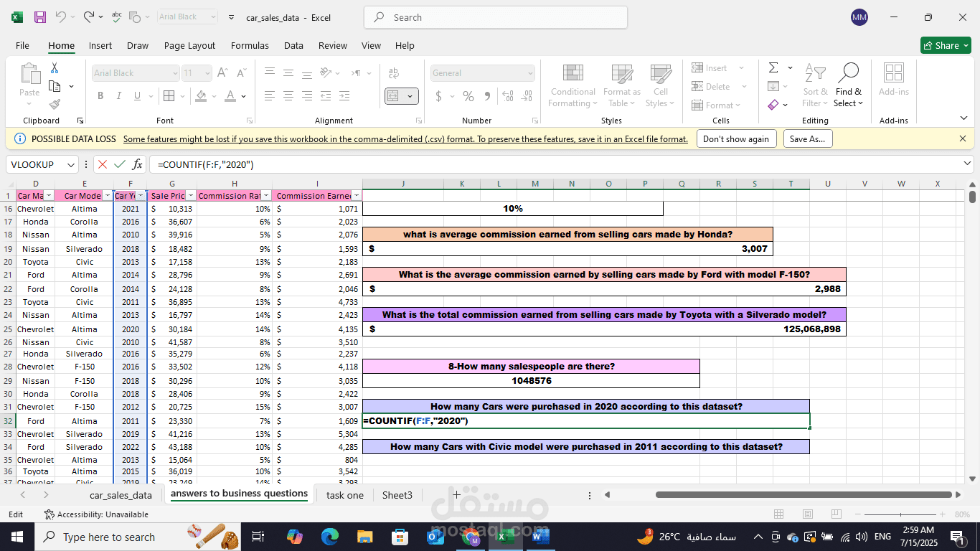Save the workbook using the floppy disk icon
This screenshot has width=980, height=551.
coord(40,17)
